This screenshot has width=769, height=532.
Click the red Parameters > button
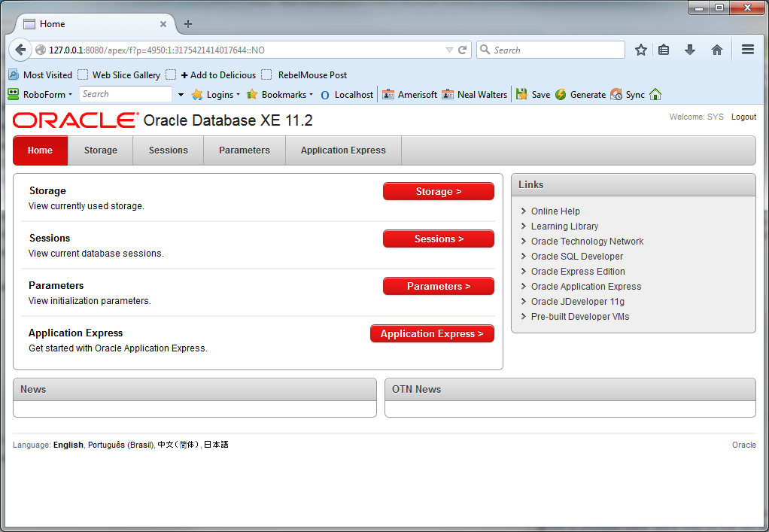439,287
